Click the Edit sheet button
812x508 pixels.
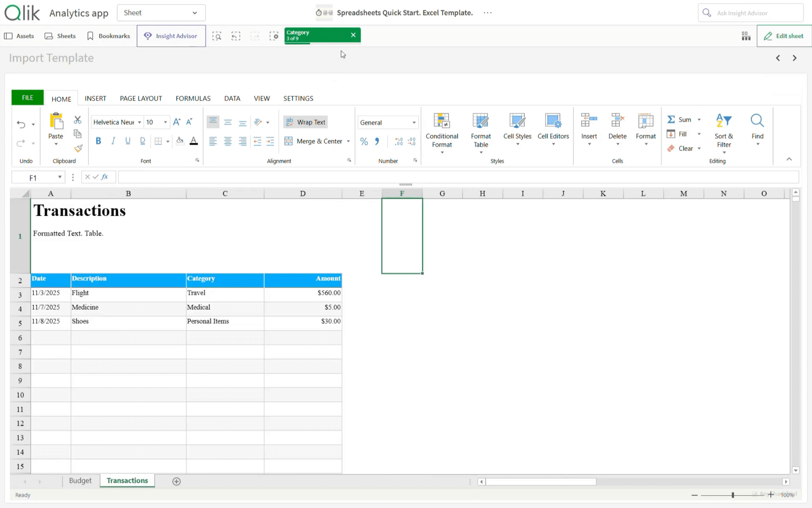784,36
